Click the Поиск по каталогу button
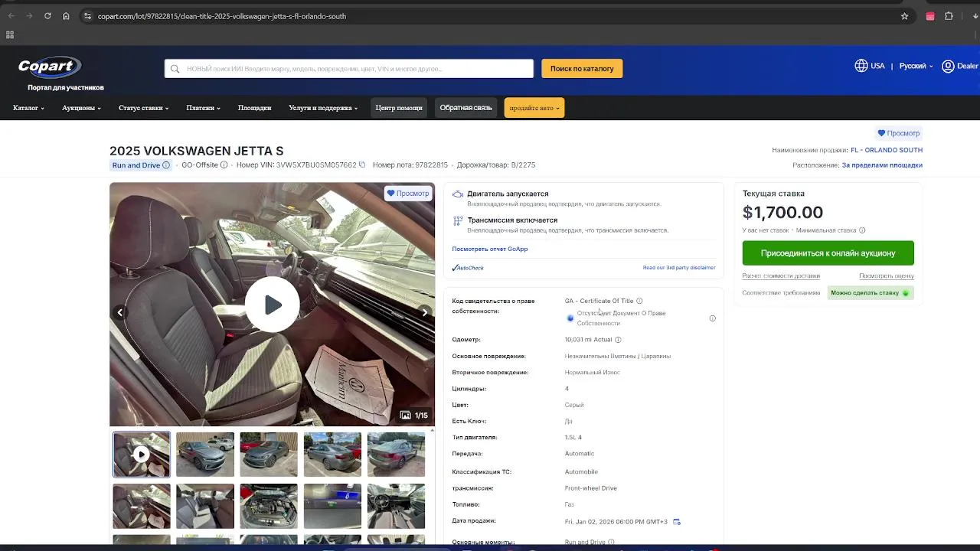The height and width of the screenshot is (551, 980). coord(582,68)
